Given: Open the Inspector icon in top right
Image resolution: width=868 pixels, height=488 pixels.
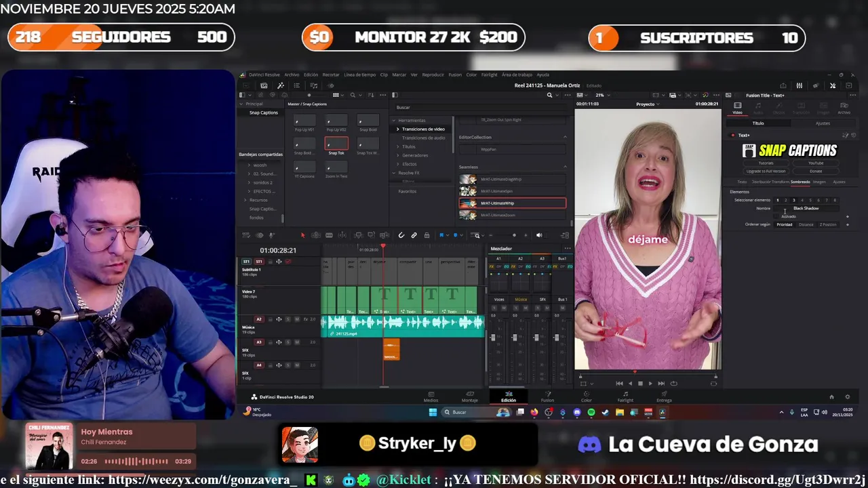Looking at the screenshot, I should 833,85.
